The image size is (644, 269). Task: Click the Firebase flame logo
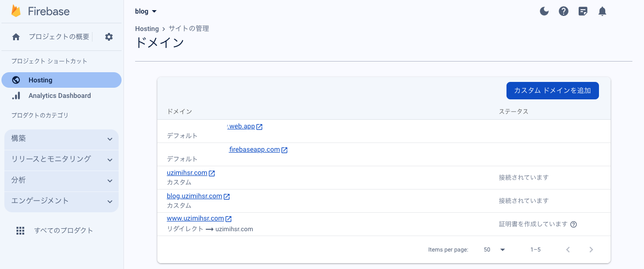coord(16,11)
